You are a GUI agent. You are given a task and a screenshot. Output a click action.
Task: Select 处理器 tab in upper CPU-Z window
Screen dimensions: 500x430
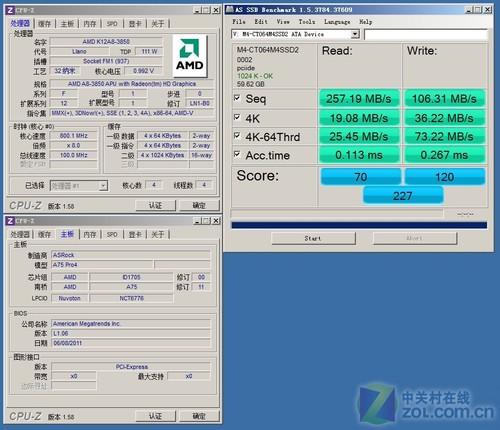tap(20, 23)
